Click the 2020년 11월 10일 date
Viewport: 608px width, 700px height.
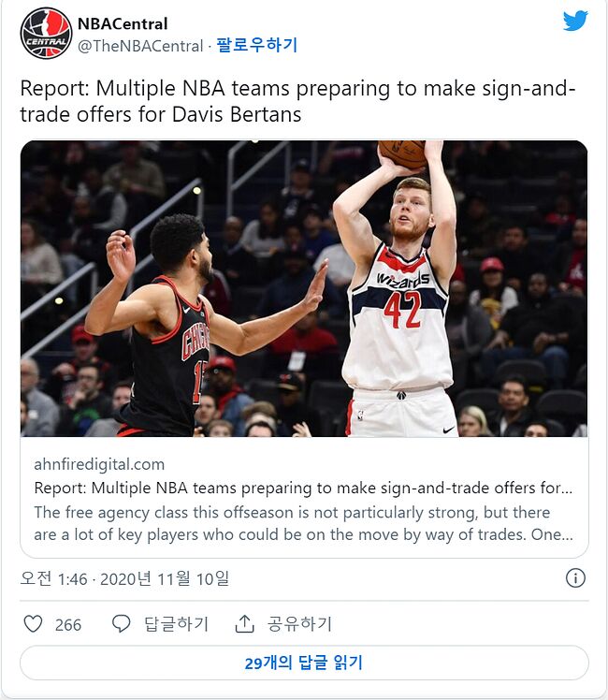click(x=165, y=579)
